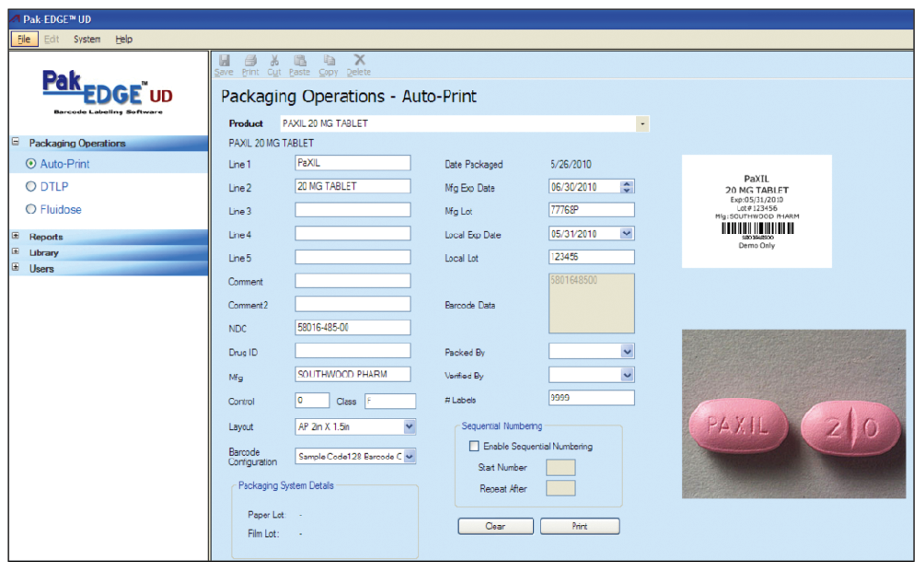Open the File menu
This screenshot has height=571, width=924.
point(23,40)
